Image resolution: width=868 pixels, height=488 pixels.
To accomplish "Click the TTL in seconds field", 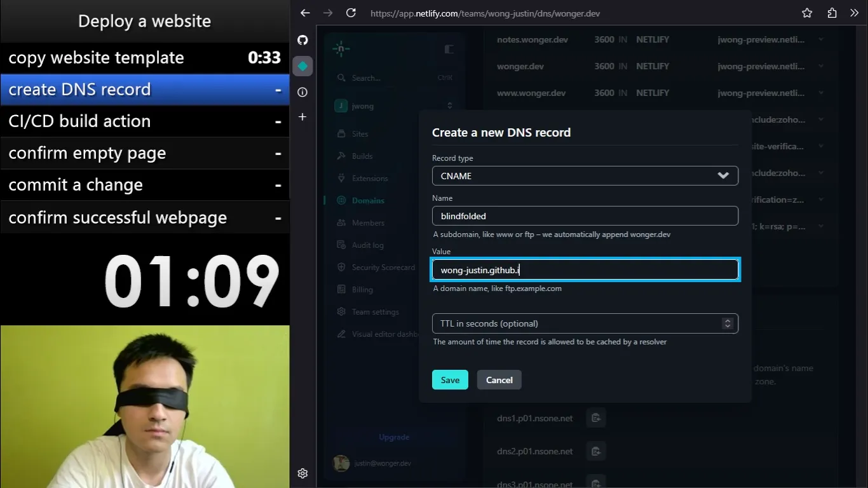I will pyautogui.click(x=585, y=323).
